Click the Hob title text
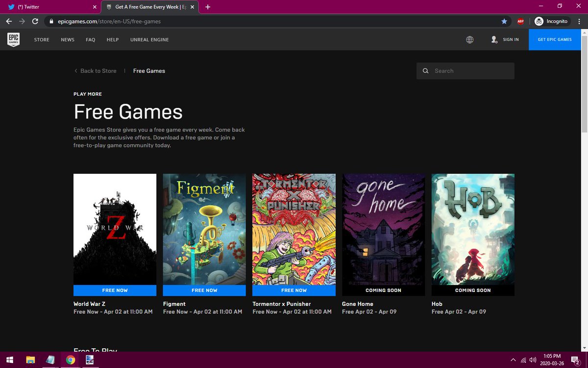This screenshot has width=588, height=368. click(437, 304)
